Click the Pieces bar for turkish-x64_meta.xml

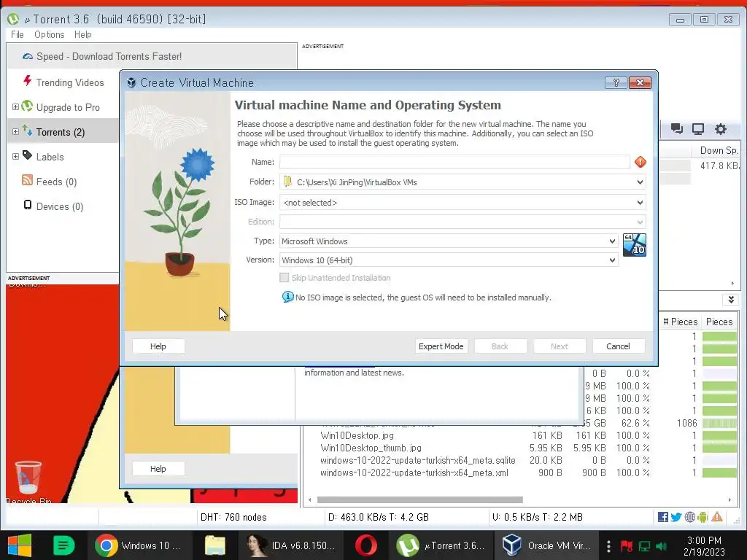(x=719, y=472)
